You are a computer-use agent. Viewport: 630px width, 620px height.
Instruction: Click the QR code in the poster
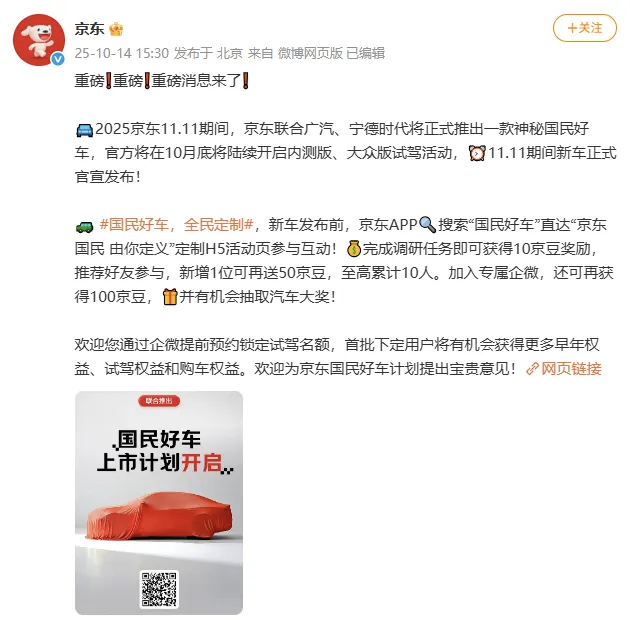[159, 589]
